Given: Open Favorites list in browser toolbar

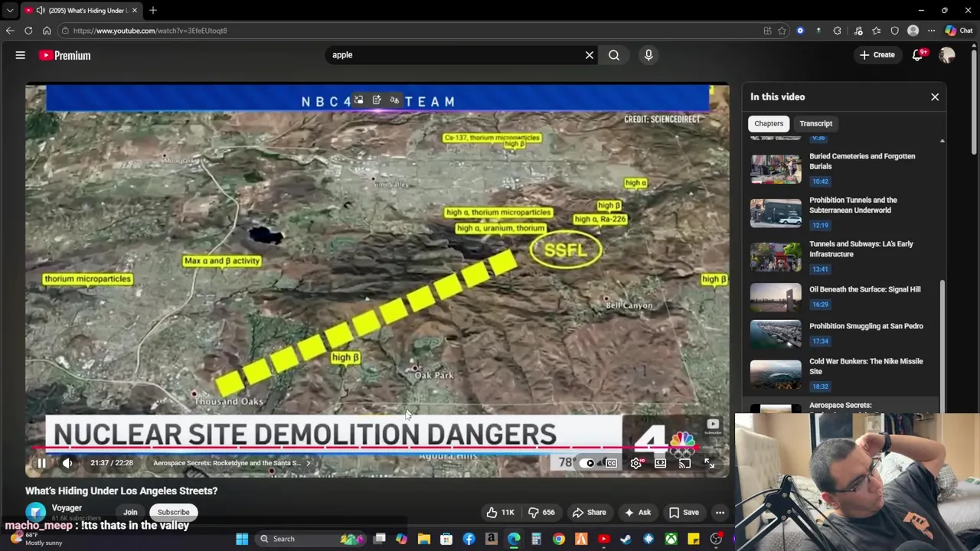Looking at the screenshot, I should pos(876,31).
